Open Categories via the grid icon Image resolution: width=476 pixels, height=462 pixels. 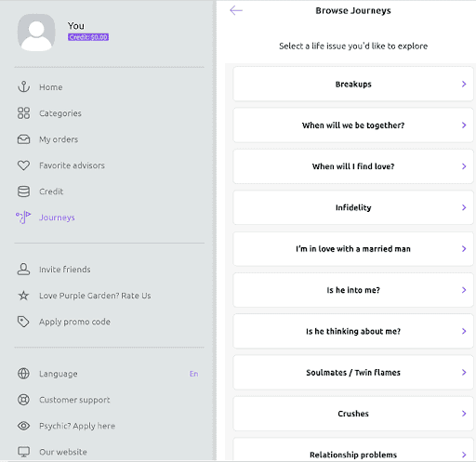coord(23,113)
